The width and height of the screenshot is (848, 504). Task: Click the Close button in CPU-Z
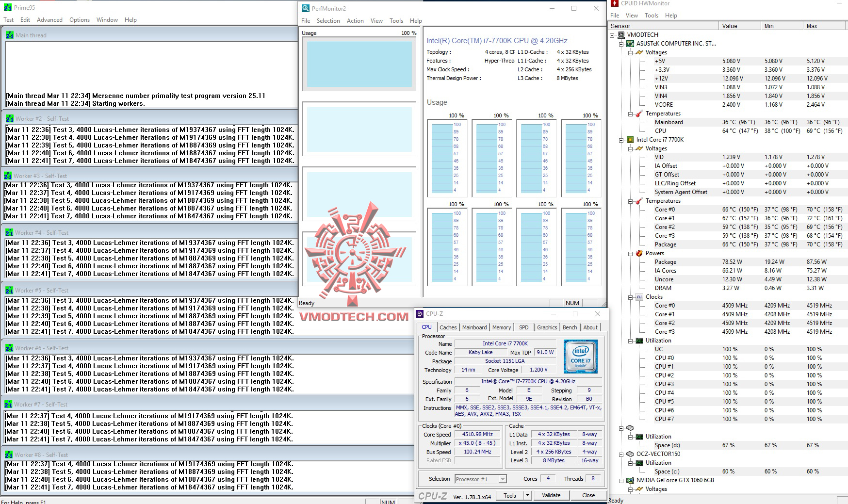(588, 495)
